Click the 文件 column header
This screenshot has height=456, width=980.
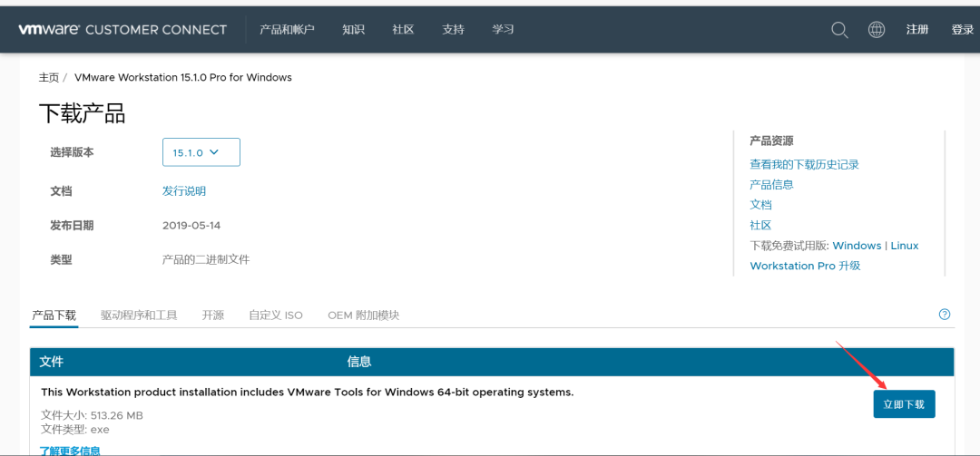point(51,362)
